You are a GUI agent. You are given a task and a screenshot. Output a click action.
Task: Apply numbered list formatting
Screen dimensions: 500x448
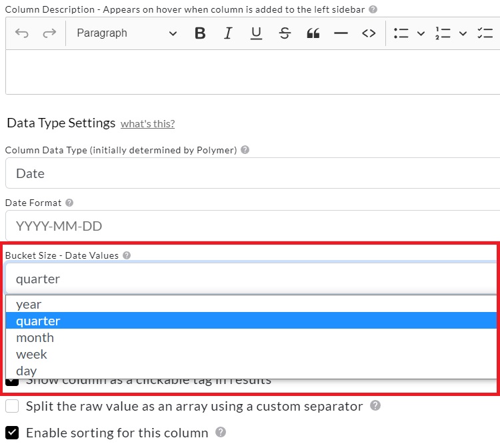(443, 33)
